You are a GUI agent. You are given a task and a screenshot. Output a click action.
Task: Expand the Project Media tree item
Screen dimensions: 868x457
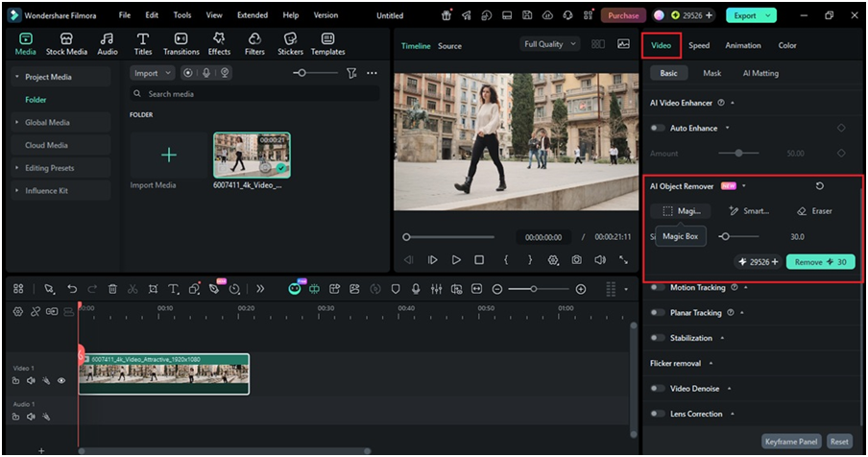pyautogui.click(x=17, y=77)
